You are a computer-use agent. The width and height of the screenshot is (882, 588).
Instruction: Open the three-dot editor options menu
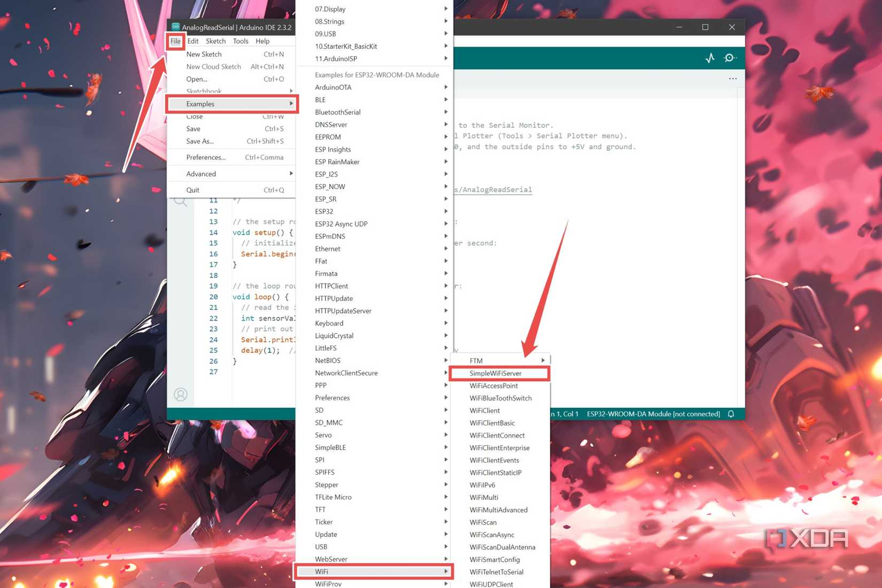click(732, 79)
